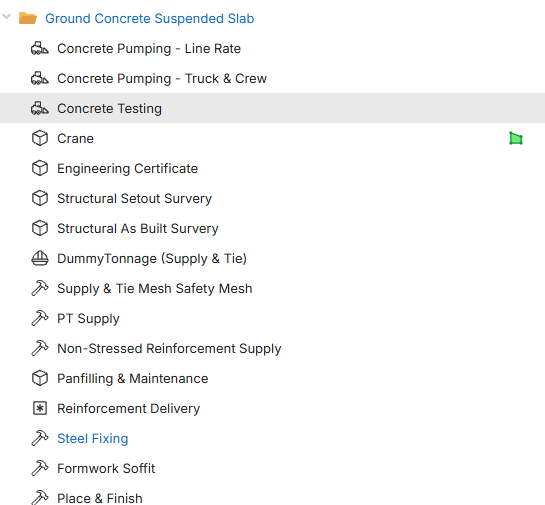The image size is (545, 505).
Task: Select the PT Supply item
Action: click(88, 319)
